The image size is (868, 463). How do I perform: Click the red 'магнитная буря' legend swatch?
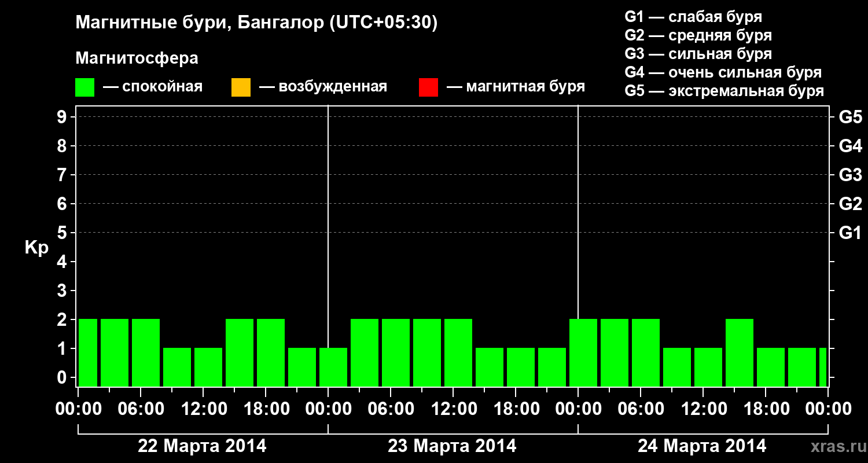point(428,87)
